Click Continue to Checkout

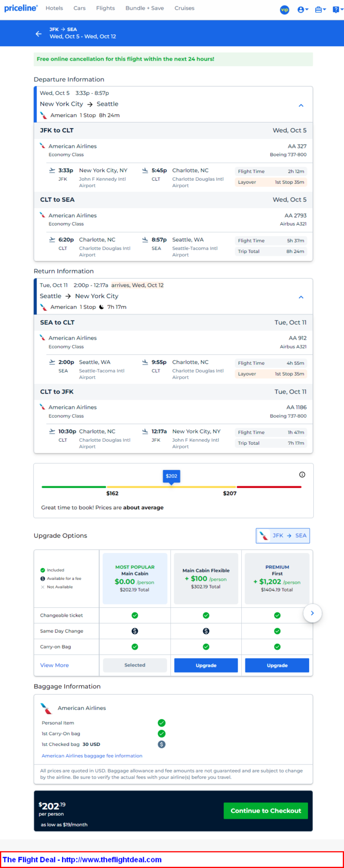[266, 811]
